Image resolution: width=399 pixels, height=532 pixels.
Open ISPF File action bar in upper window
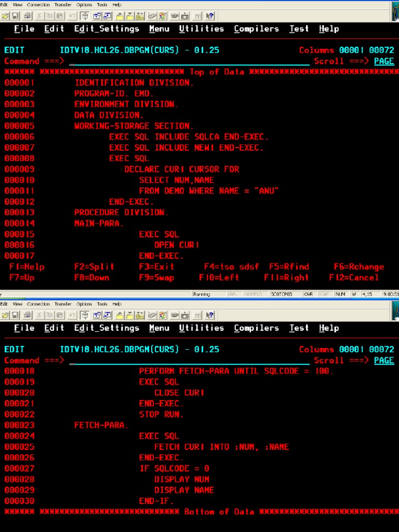pos(24,29)
